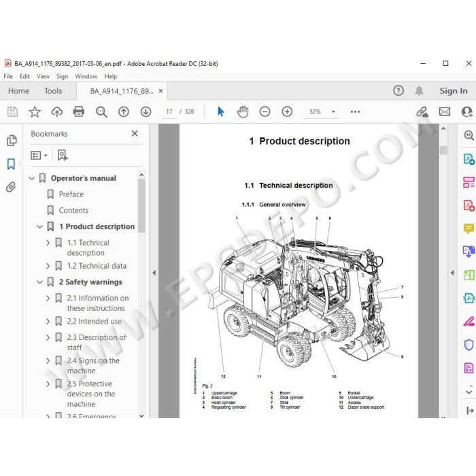This screenshot has width=476, height=476.
Task: Open the notifications bell
Action: (420, 90)
